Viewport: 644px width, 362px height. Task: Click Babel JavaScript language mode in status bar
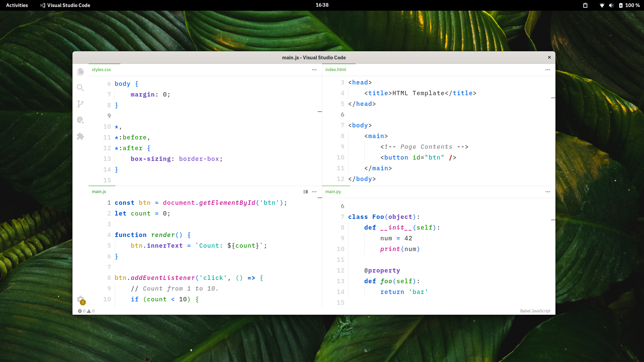tap(535, 311)
